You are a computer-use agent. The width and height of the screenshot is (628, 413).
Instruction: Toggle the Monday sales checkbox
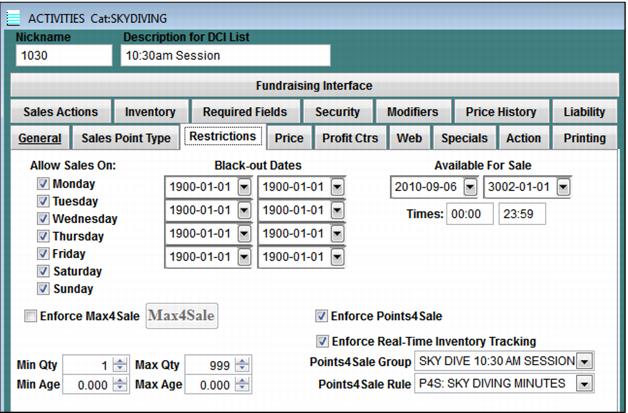pyautogui.click(x=43, y=183)
